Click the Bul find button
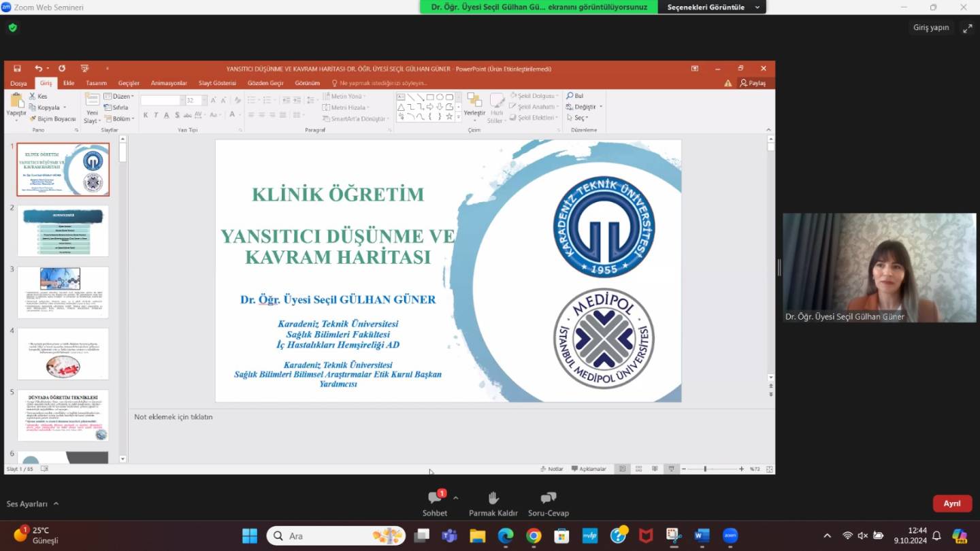980x551 pixels. point(575,96)
